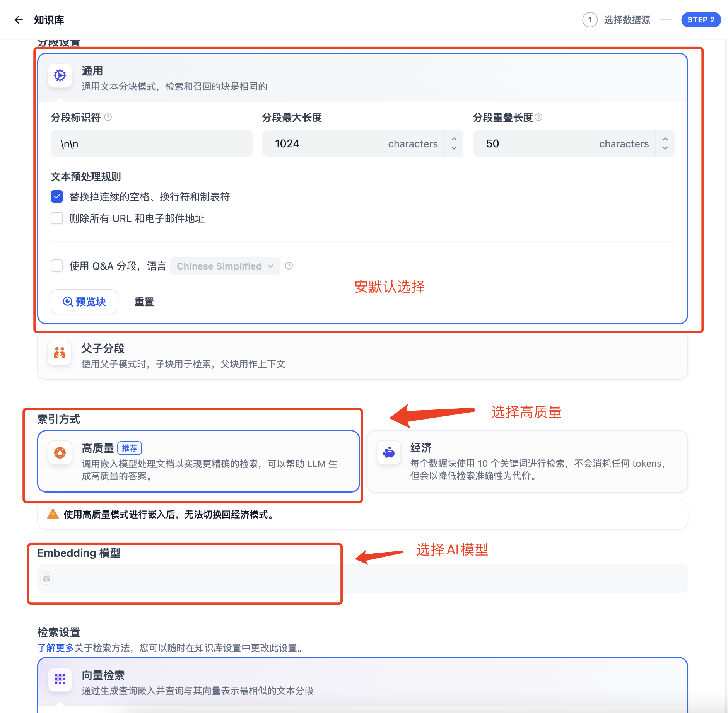
Task: Open the Chinese Simplified language dropdown
Action: click(225, 266)
